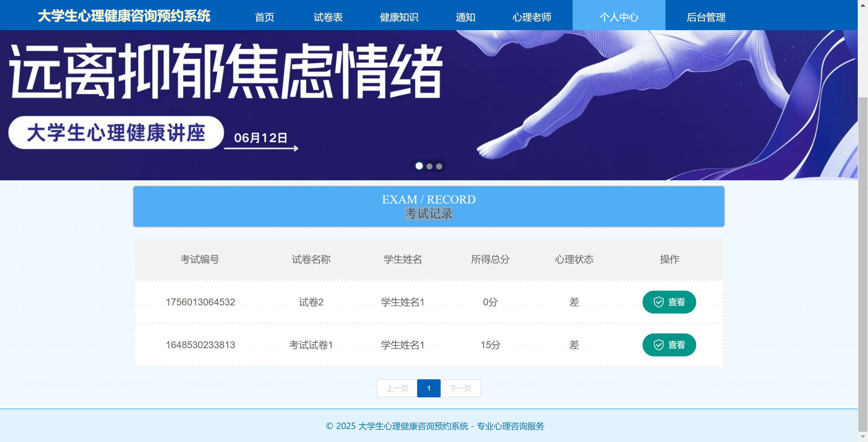Open the 首页 nav tab
Image resolution: width=868 pixels, height=442 pixels.
[x=264, y=17]
